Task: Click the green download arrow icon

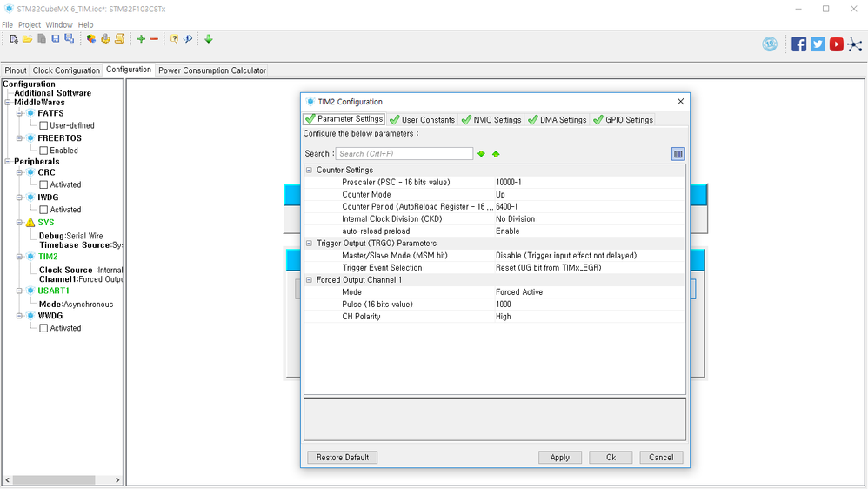Action: (209, 39)
